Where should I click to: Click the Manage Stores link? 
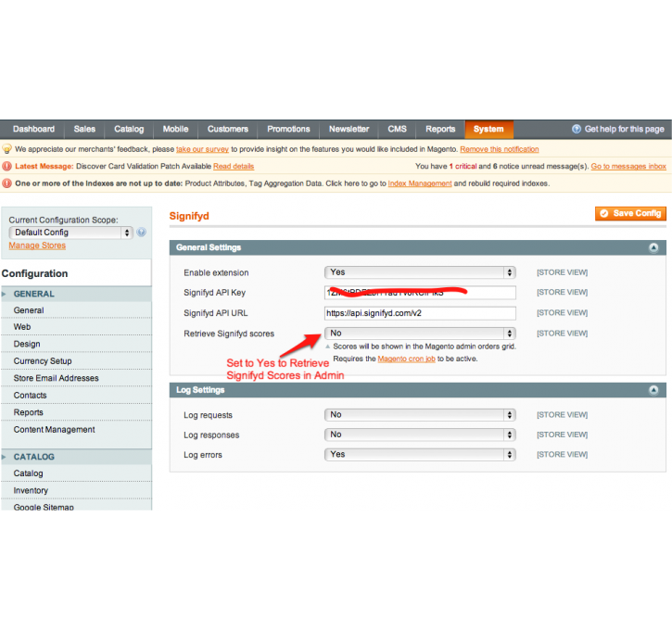click(37, 246)
